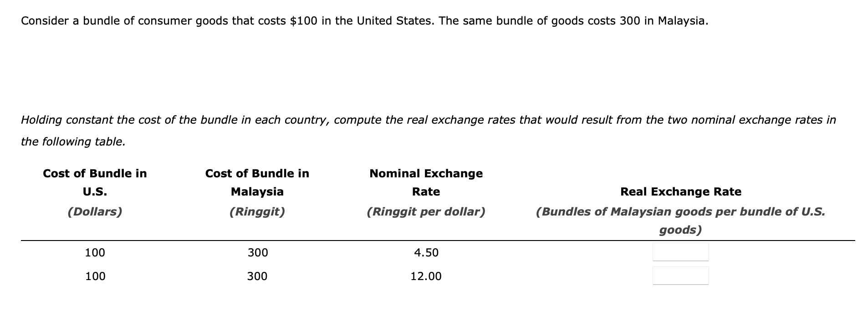Click the real exchange rate input for 12.00 row
The width and height of the screenshot is (868, 311).
pyautogui.click(x=680, y=276)
